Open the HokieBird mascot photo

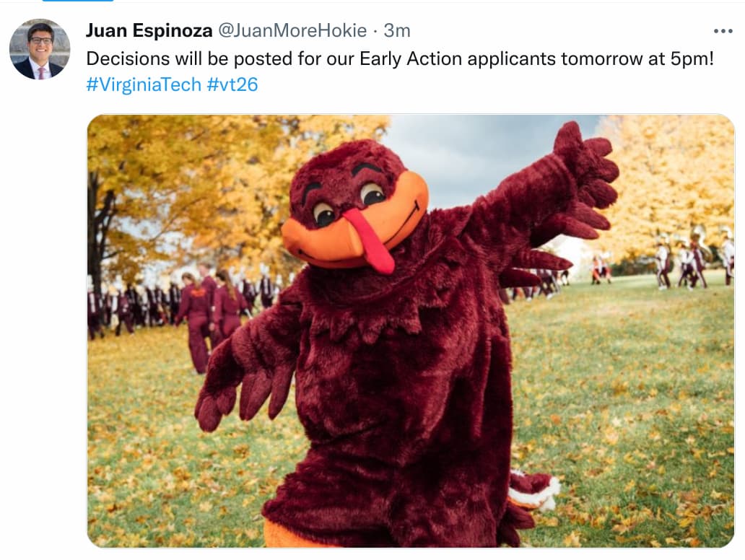click(411, 331)
